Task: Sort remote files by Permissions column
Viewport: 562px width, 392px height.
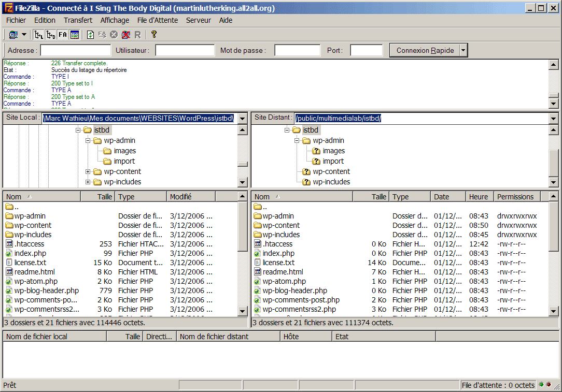Action: (517, 197)
